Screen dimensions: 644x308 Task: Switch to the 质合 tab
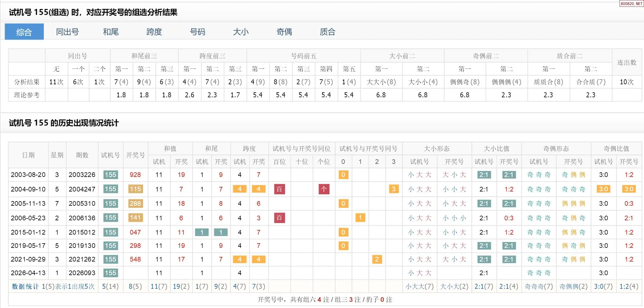[x=327, y=32]
